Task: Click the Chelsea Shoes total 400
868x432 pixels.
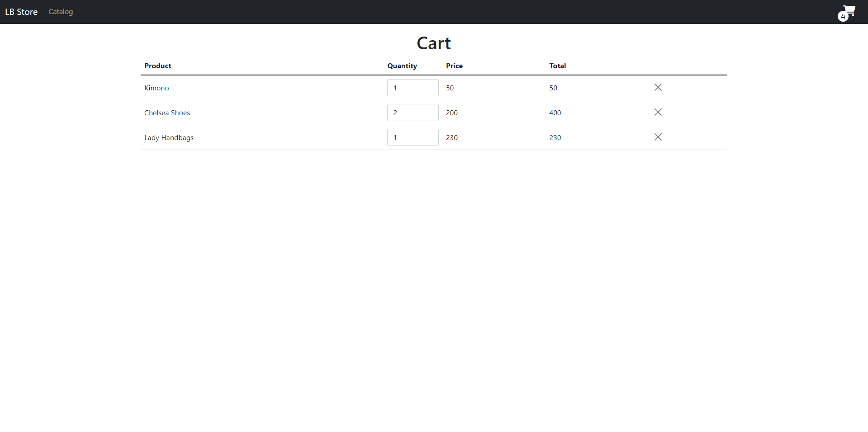Action: pos(555,113)
